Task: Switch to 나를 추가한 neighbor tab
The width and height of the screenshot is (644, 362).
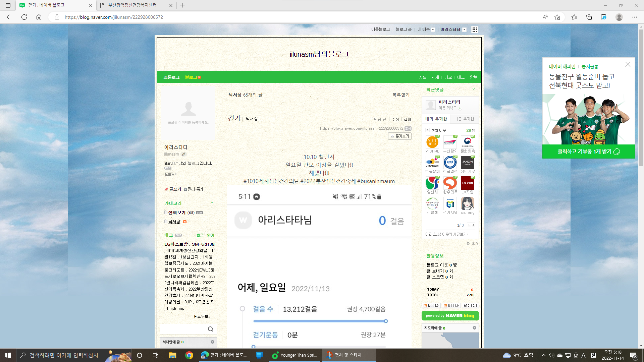Action: click(x=464, y=119)
